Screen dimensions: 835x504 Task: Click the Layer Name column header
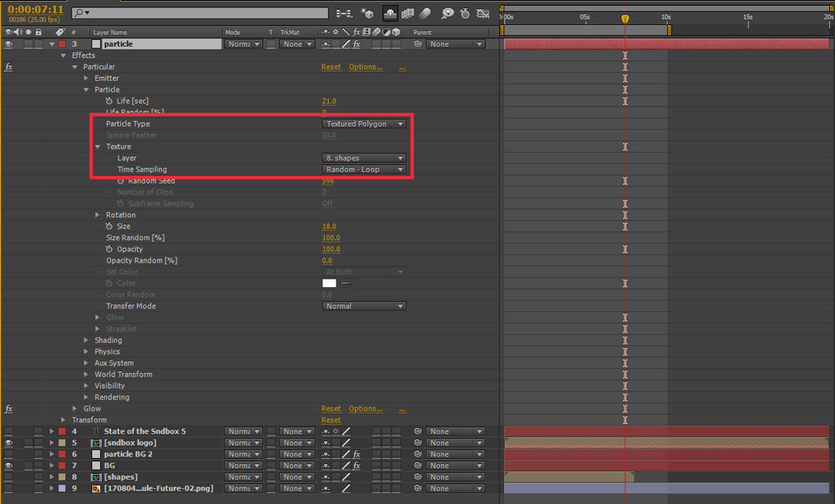tap(109, 33)
